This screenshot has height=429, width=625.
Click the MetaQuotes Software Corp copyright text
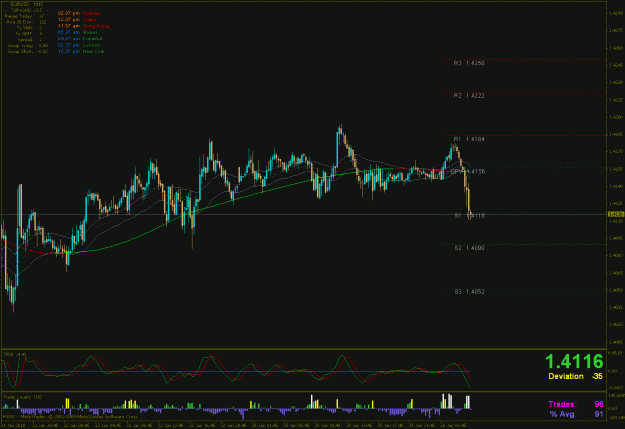click(x=70, y=417)
